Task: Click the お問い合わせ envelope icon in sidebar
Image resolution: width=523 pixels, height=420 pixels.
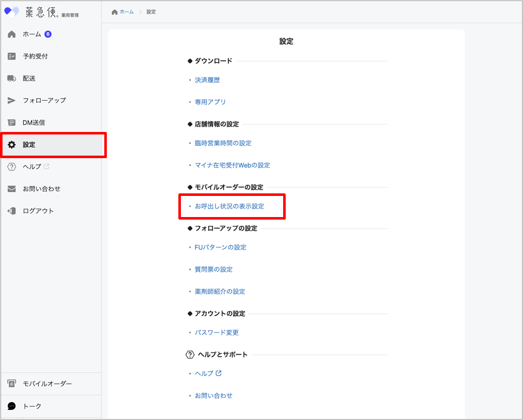Action: (x=12, y=189)
